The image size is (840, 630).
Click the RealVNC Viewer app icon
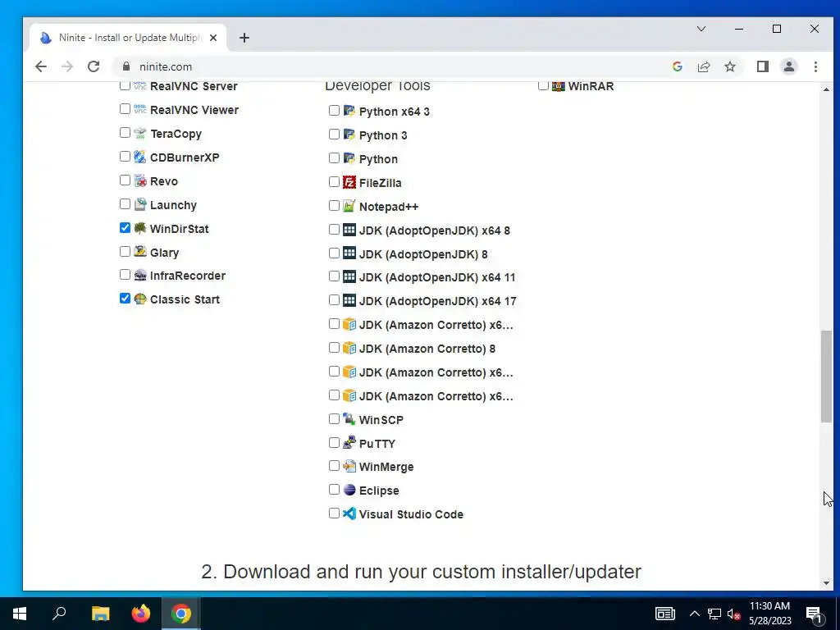(140, 109)
